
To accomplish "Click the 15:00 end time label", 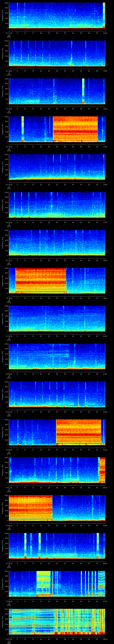I will (105, 147).
